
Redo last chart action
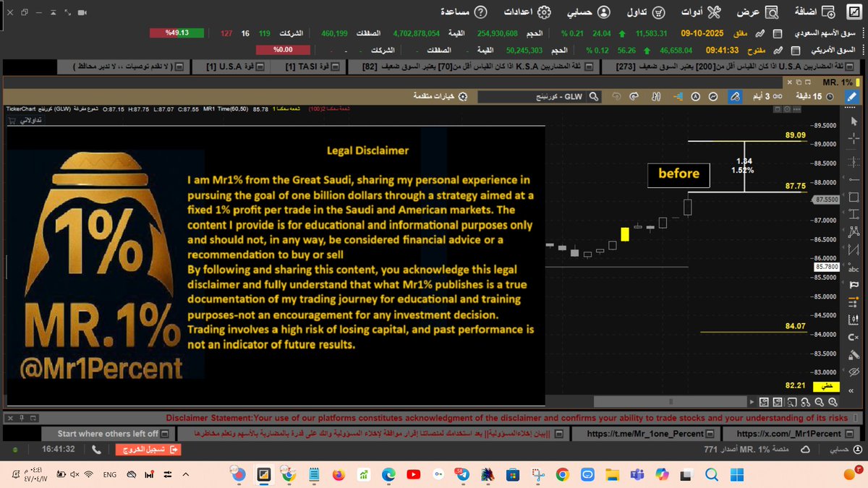[x=632, y=96]
